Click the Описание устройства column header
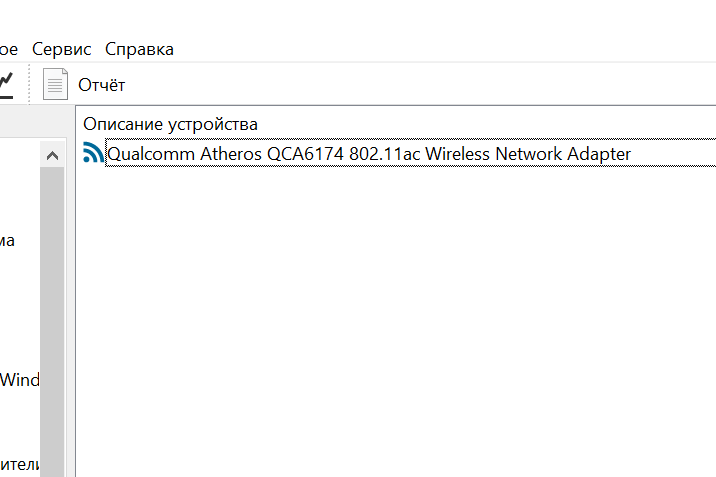This screenshot has width=716, height=477. point(170,124)
